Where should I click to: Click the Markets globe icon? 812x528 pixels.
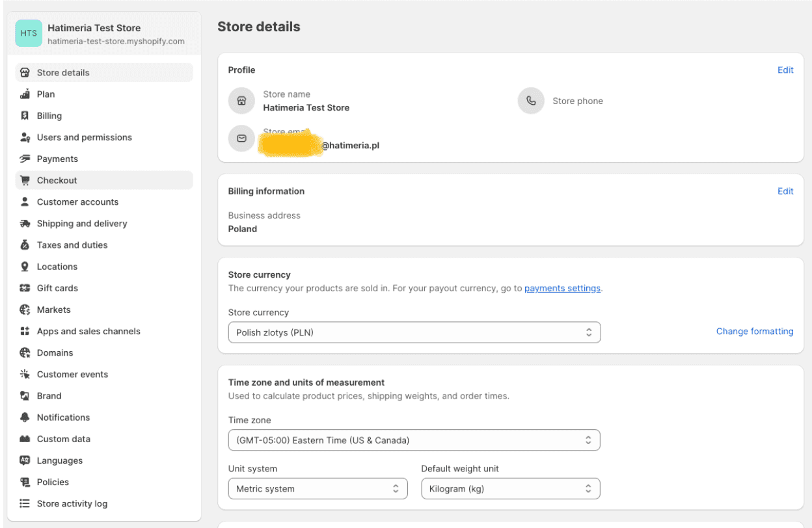pos(25,309)
